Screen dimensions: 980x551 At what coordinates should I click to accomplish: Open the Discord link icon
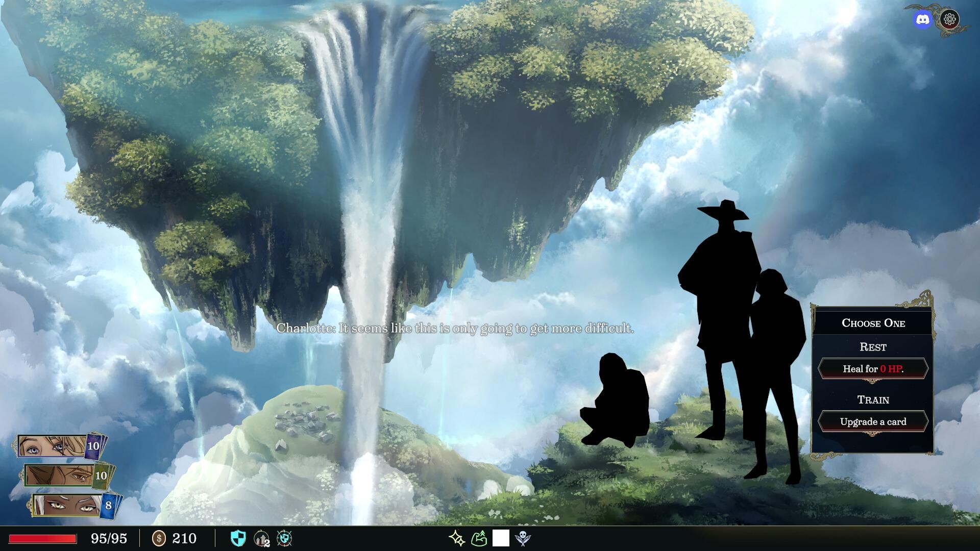pyautogui.click(x=922, y=20)
